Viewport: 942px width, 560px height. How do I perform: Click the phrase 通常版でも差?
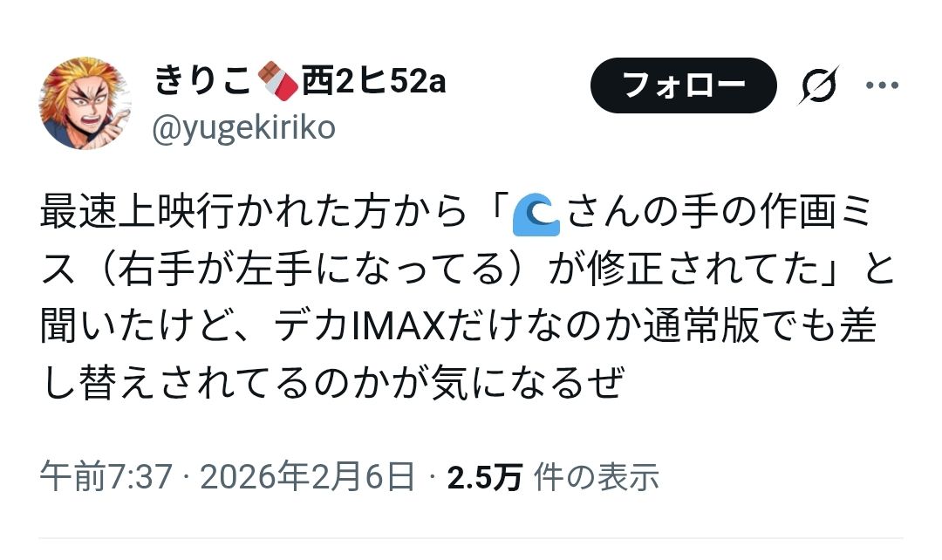761,326
